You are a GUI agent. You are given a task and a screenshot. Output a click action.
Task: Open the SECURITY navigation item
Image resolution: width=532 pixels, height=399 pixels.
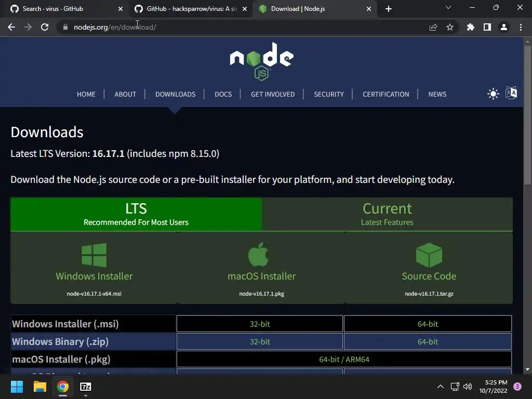(329, 95)
